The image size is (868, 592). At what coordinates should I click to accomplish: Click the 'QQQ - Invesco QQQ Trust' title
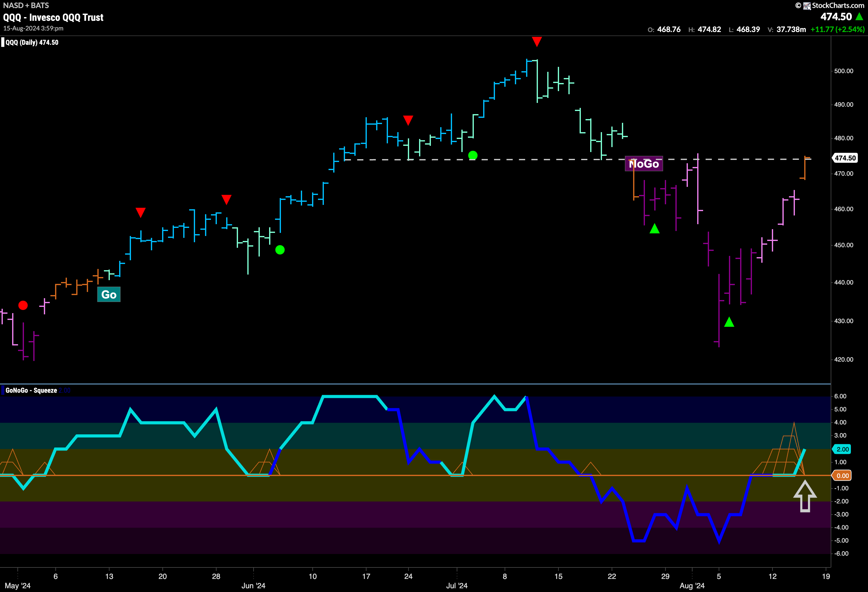tap(54, 17)
